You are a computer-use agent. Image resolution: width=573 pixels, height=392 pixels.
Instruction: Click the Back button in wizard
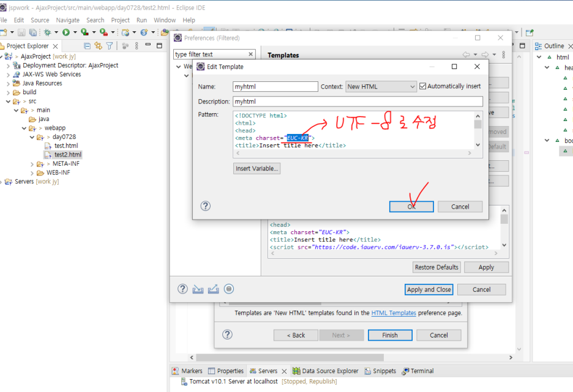pyautogui.click(x=296, y=335)
